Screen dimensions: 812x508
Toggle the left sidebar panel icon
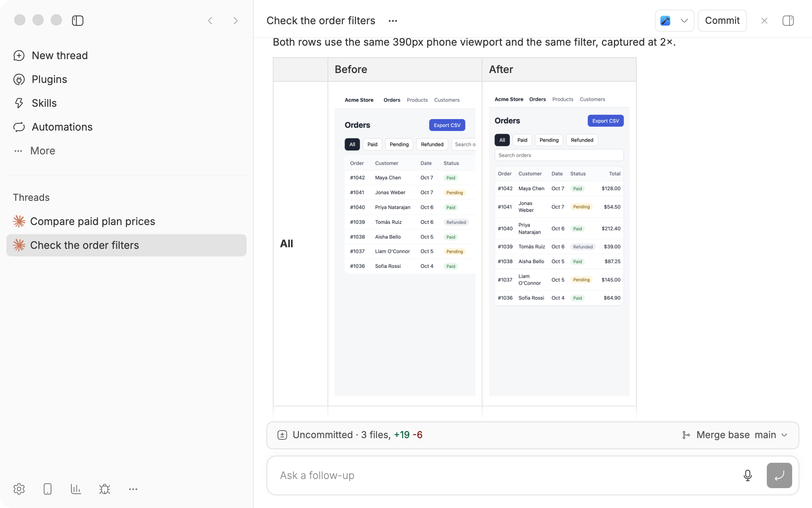pos(78,21)
